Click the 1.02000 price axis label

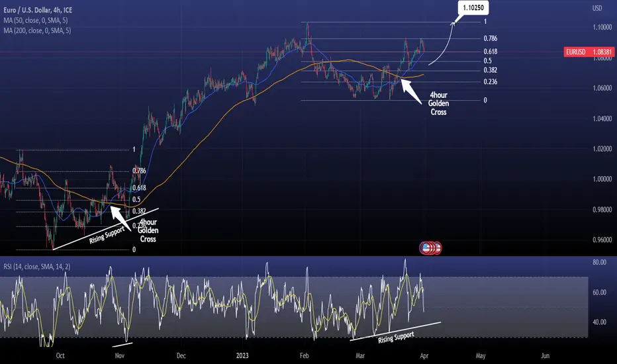[602, 149]
